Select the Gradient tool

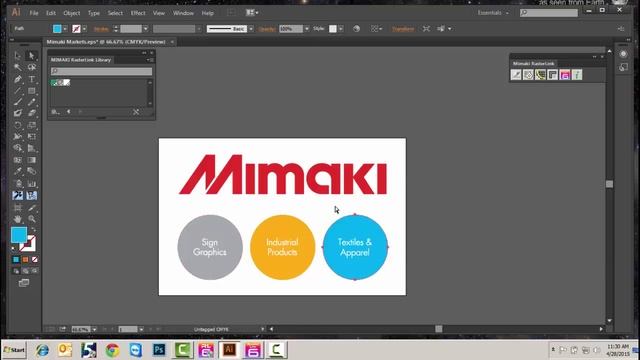[x=31, y=160]
